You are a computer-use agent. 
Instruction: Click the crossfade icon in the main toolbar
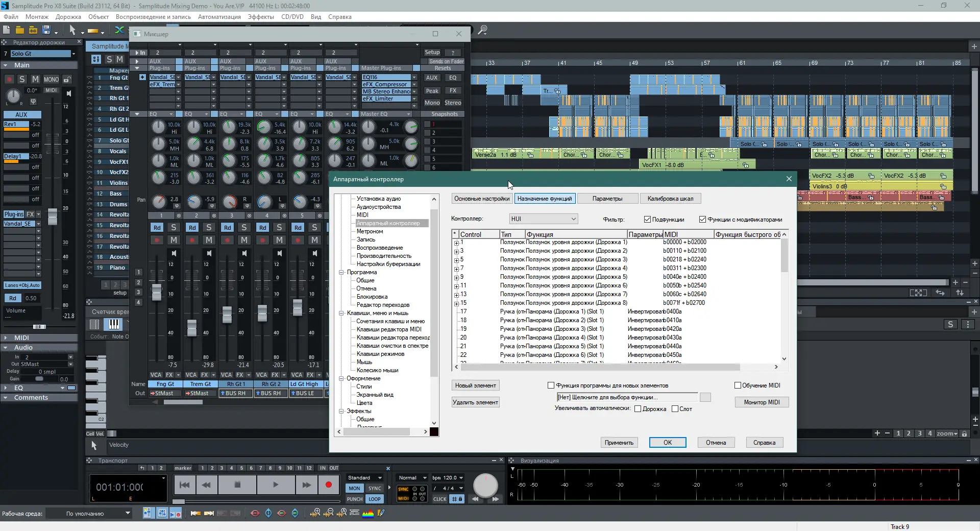pyautogui.click(x=119, y=30)
